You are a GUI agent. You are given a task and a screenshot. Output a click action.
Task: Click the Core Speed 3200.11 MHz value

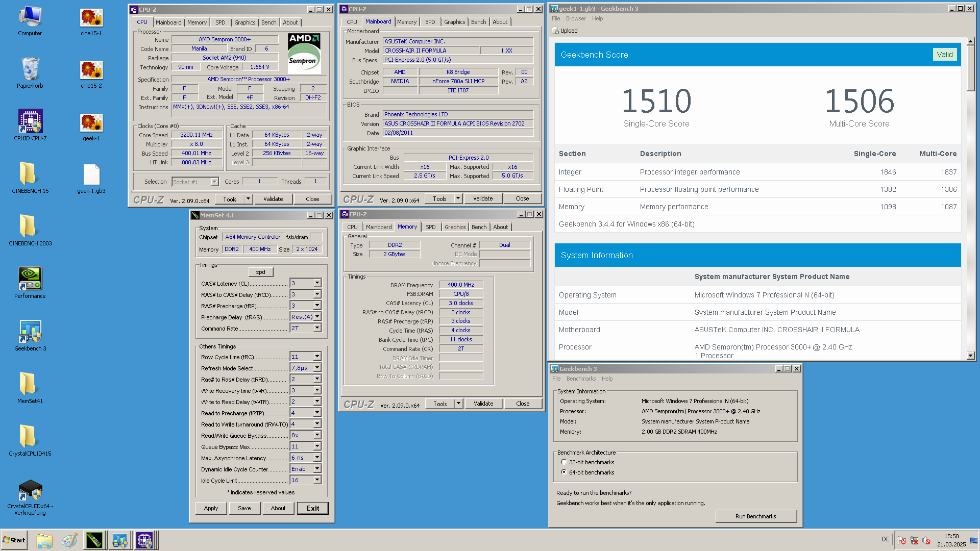click(x=197, y=135)
